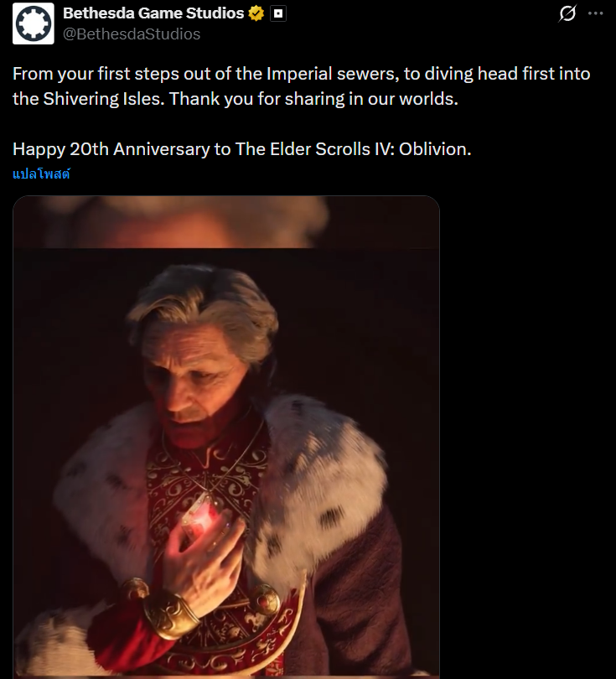Open the Grok slashed-circle icon
The image size is (616, 679).
567,13
